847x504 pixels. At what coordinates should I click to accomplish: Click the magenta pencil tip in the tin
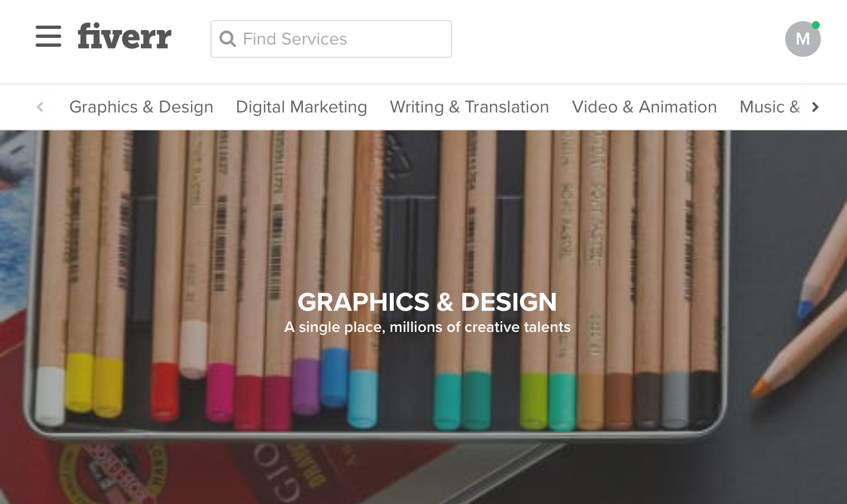pyautogui.click(x=220, y=392)
